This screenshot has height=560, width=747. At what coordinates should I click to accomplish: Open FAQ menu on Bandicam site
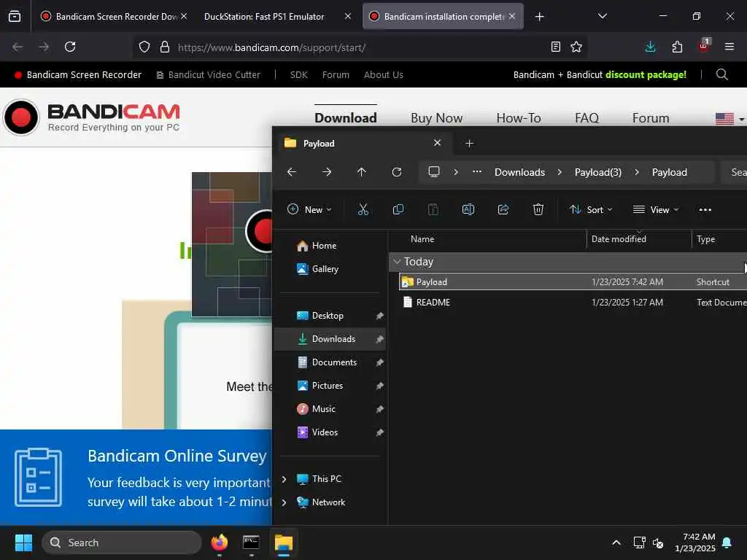587,118
